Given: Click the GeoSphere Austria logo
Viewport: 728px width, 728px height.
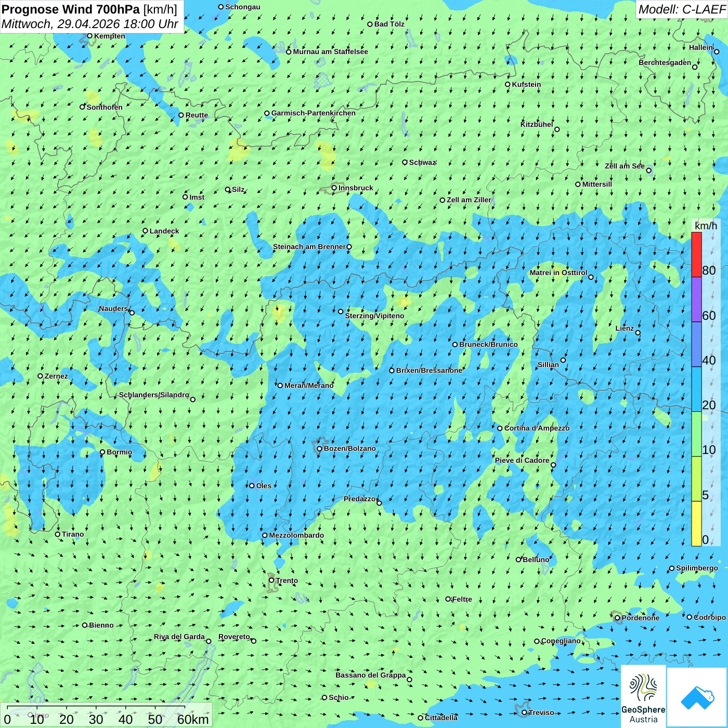Looking at the screenshot, I should [643, 696].
